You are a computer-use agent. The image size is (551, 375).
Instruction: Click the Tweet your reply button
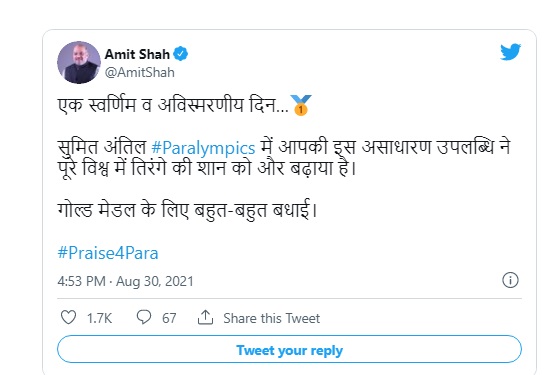click(289, 349)
